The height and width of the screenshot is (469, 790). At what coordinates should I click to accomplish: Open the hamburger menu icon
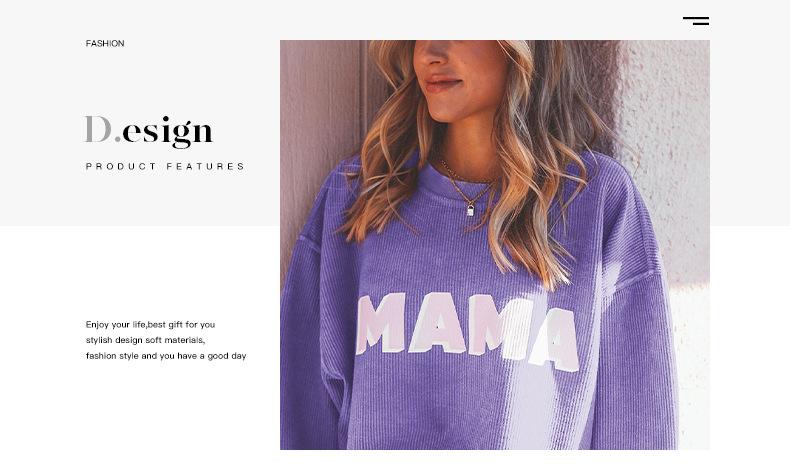pos(696,21)
